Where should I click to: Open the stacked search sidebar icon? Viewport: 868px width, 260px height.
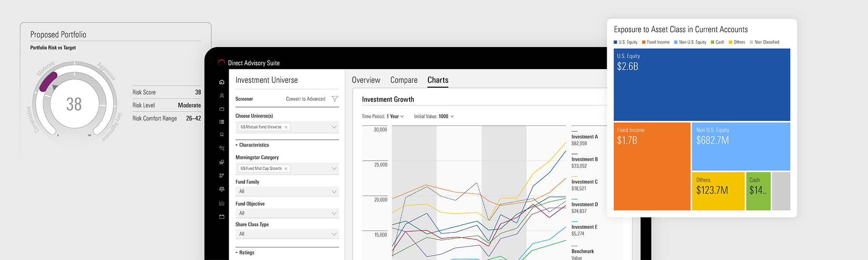click(x=222, y=162)
